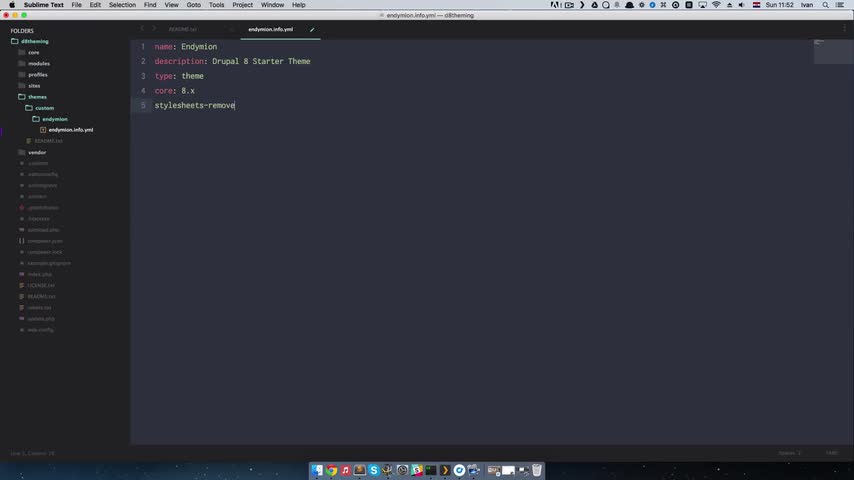Open the Window menu
Viewport: 854px width, 480px height.
click(272, 5)
